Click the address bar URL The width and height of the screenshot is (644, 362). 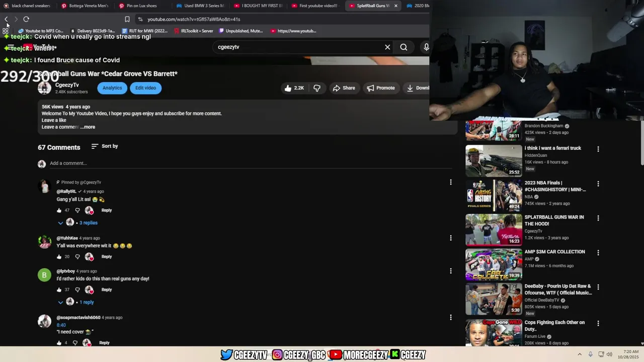pyautogui.click(x=194, y=19)
